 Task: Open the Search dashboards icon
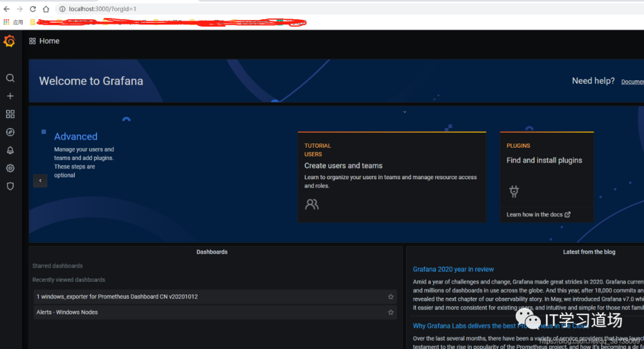coord(10,78)
